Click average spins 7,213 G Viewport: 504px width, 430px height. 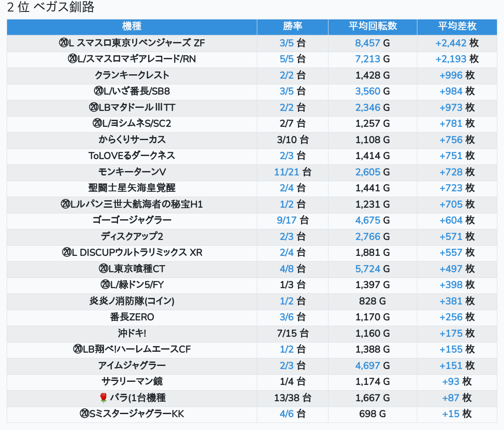pos(373,59)
